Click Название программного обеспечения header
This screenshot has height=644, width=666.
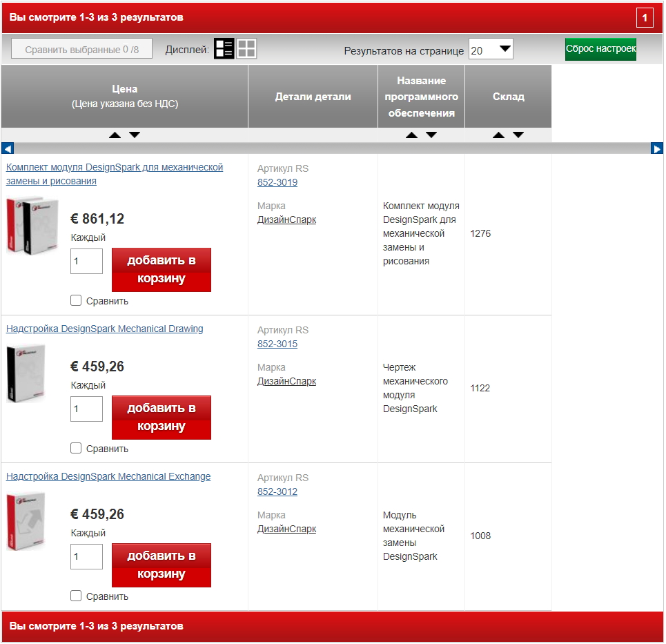pyautogui.click(x=422, y=97)
